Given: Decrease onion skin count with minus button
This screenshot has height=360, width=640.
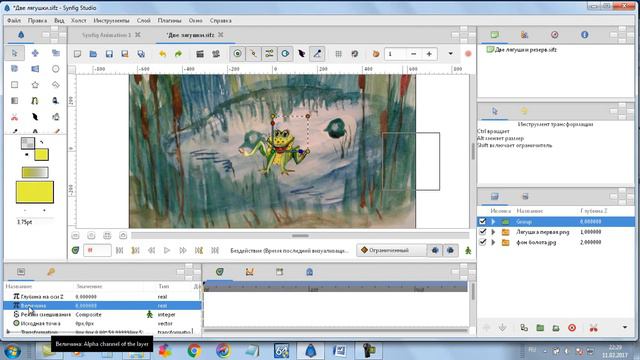Looking at the screenshot, I should 413,54.
